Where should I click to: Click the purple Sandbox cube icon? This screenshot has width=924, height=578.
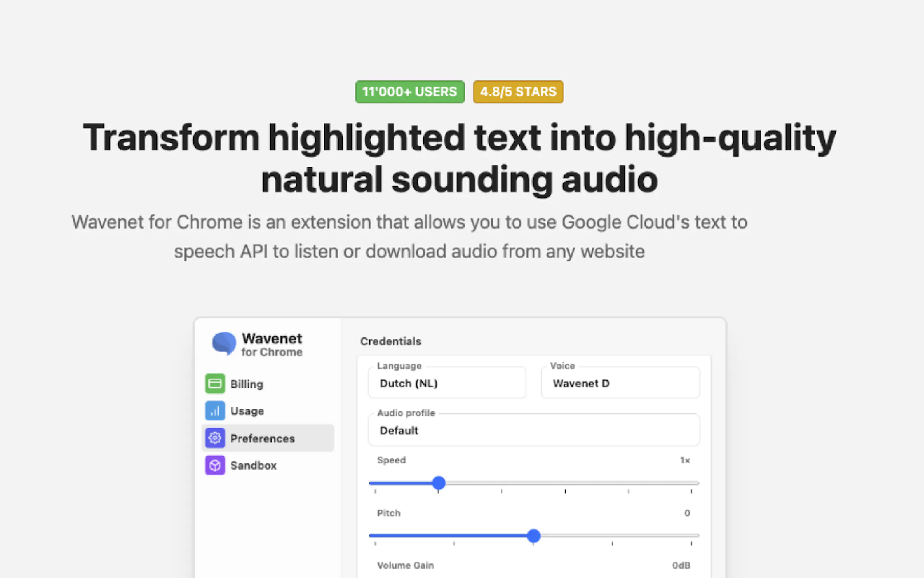(215, 465)
